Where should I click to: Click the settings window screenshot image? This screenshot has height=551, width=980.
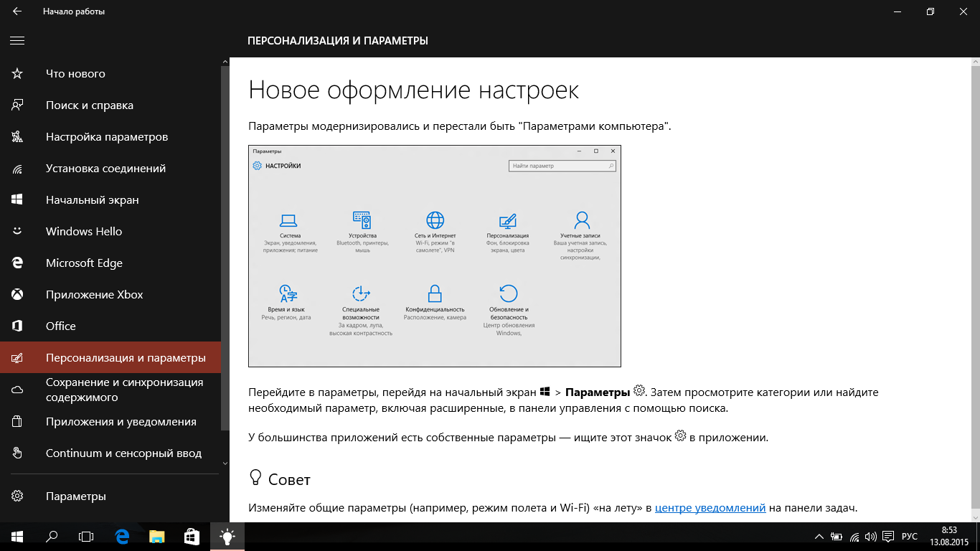pos(435,256)
